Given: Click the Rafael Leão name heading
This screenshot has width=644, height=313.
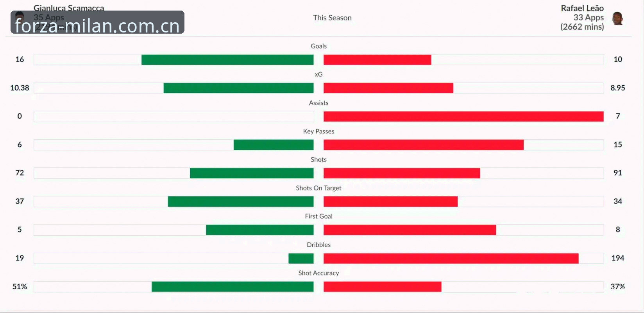Looking at the screenshot, I should click(582, 8).
